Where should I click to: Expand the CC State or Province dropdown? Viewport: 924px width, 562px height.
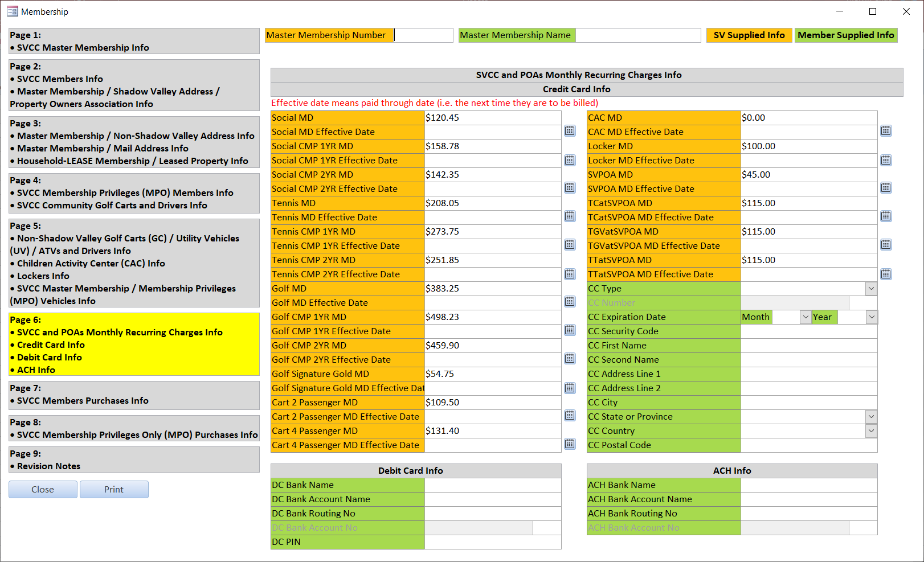pos(871,417)
